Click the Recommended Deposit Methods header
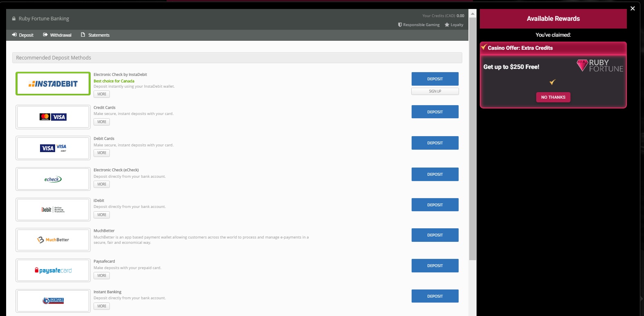 click(237, 57)
